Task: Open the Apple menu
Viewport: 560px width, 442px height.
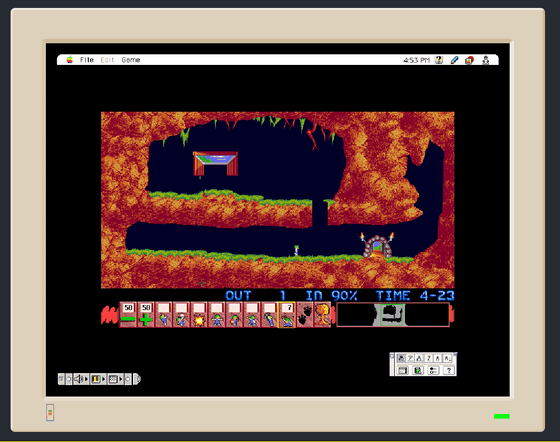Action: [x=70, y=60]
